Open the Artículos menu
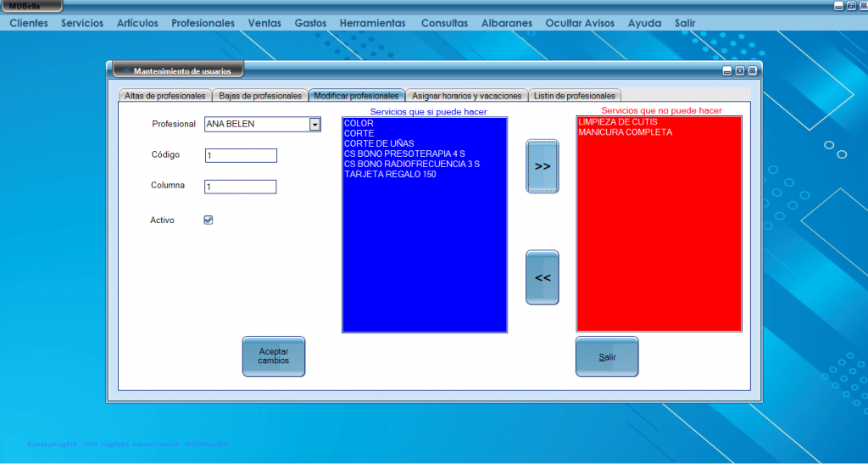This screenshot has width=868, height=464. point(137,23)
